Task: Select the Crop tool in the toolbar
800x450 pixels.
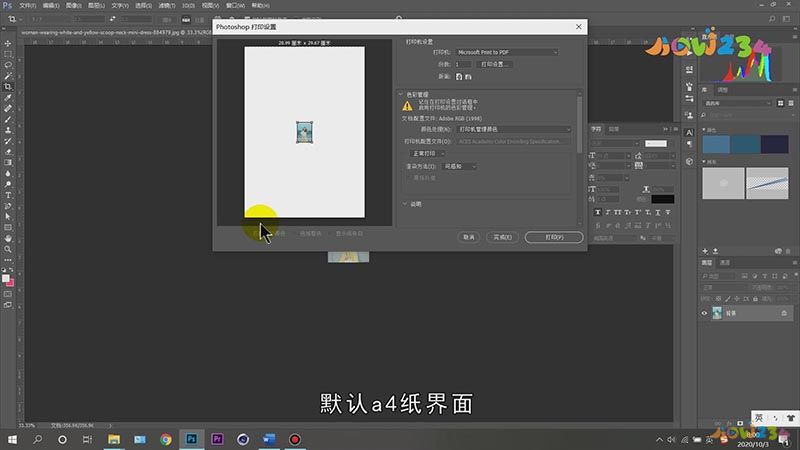Action: pos(8,87)
